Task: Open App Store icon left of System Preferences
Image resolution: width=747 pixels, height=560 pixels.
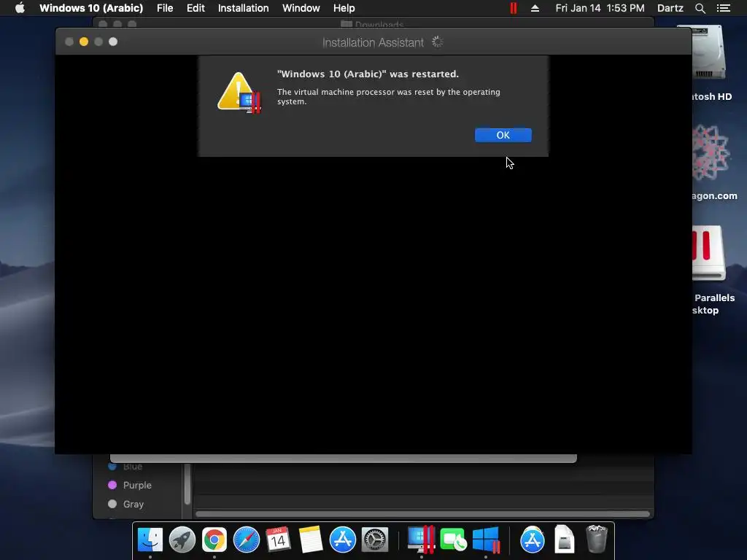Action: 343,540
